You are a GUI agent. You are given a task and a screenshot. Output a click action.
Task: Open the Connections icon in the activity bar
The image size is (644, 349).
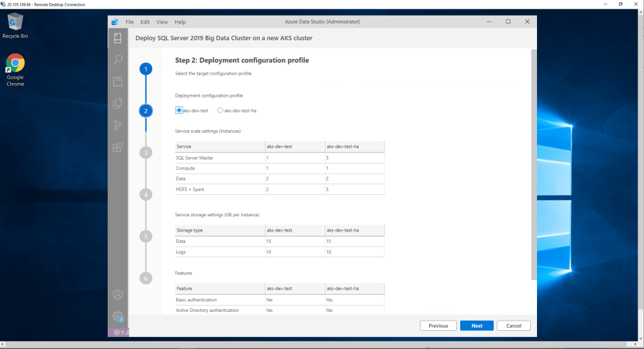point(117,38)
